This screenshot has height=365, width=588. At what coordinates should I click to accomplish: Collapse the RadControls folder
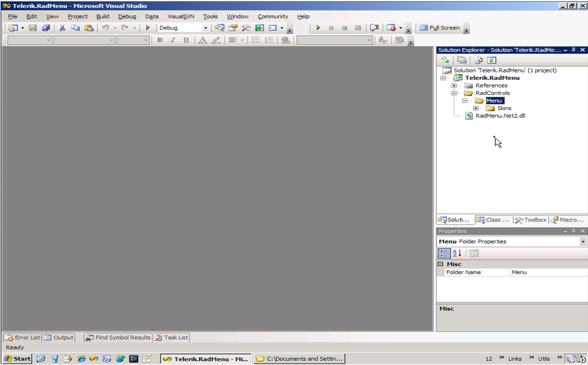[x=454, y=93]
